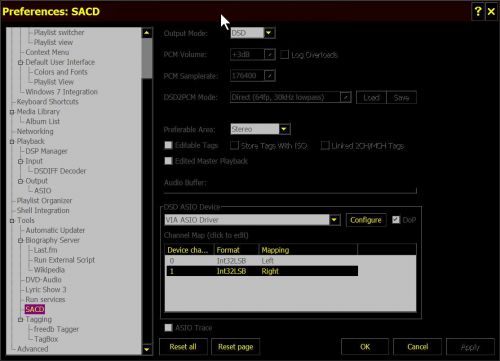Click the Audio Buffer slider track
Viewport: 500px width, 361px height.
pyautogui.click(x=290, y=191)
